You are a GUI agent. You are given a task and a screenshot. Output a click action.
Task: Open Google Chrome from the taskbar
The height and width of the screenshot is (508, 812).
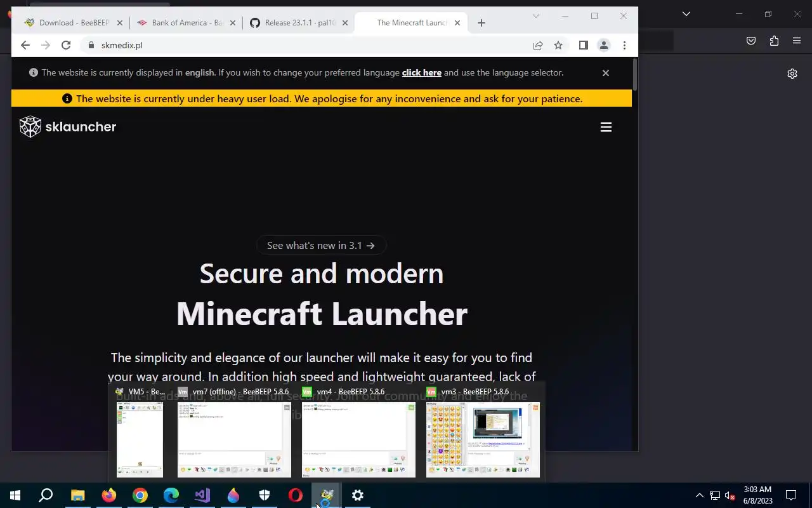point(140,495)
